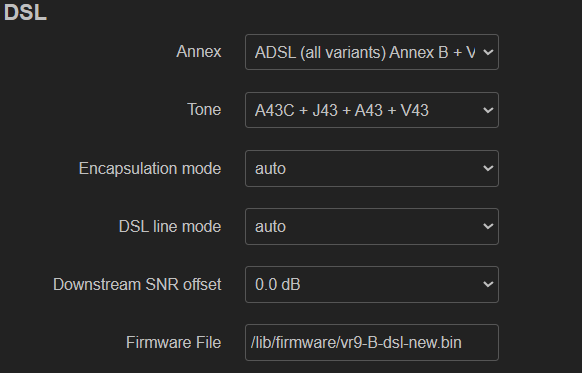Expand the Encapsulation mode dropdown
The width and height of the screenshot is (582, 373).
[372, 168]
